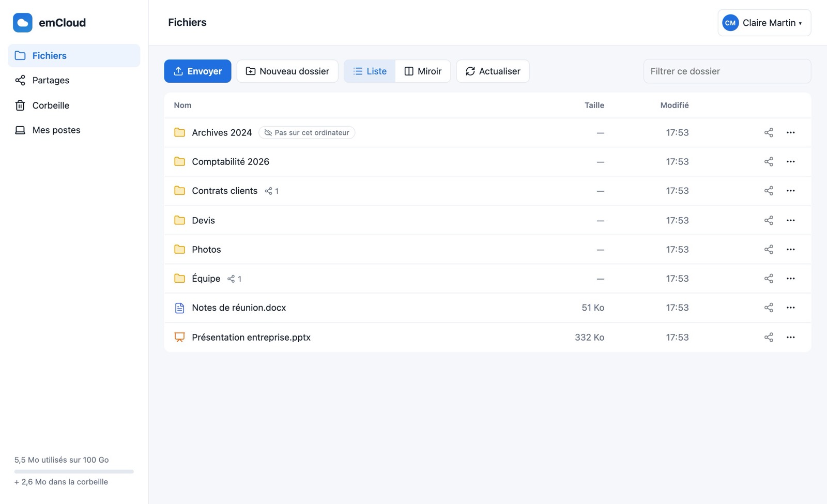Go to Partages in the sidebar
The height and width of the screenshot is (504, 827).
[x=74, y=80]
